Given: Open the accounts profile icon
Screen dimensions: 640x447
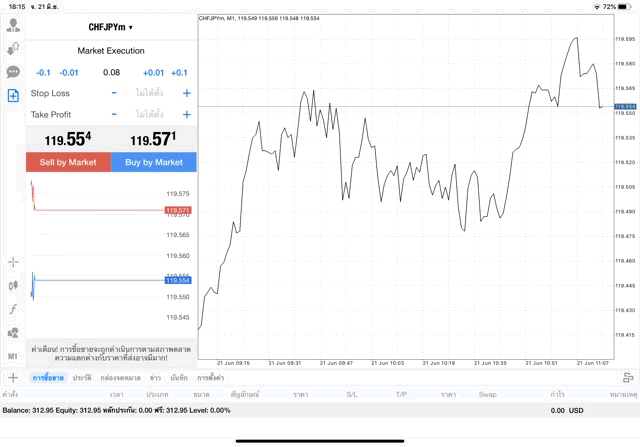Looking at the screenshot, I should (13, 24).
